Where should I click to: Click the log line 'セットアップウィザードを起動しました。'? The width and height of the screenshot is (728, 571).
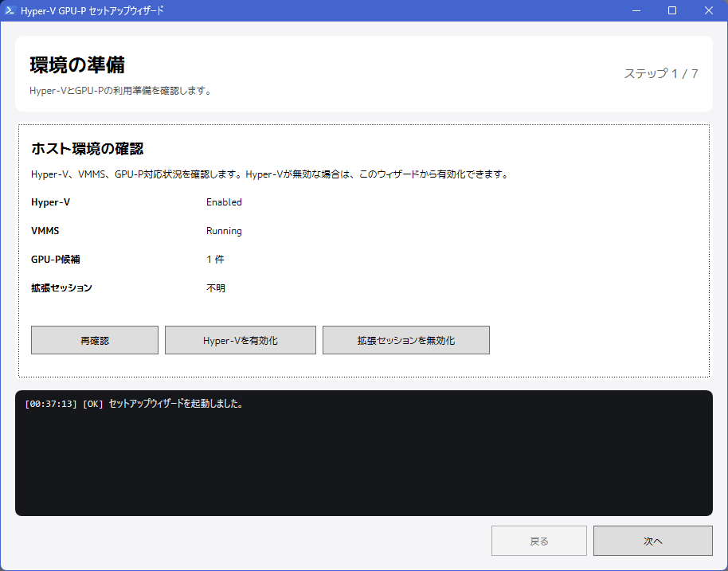(176, 404)
